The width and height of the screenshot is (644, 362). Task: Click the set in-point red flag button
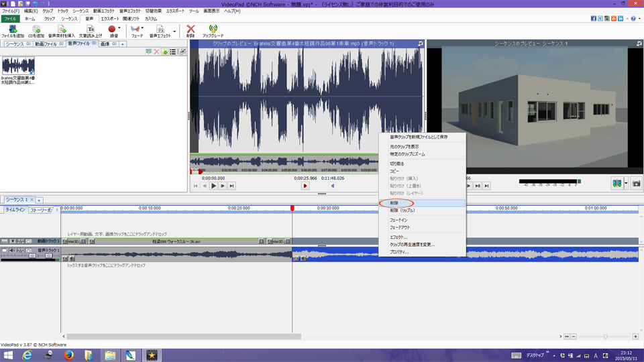click(x=305, y=186)
